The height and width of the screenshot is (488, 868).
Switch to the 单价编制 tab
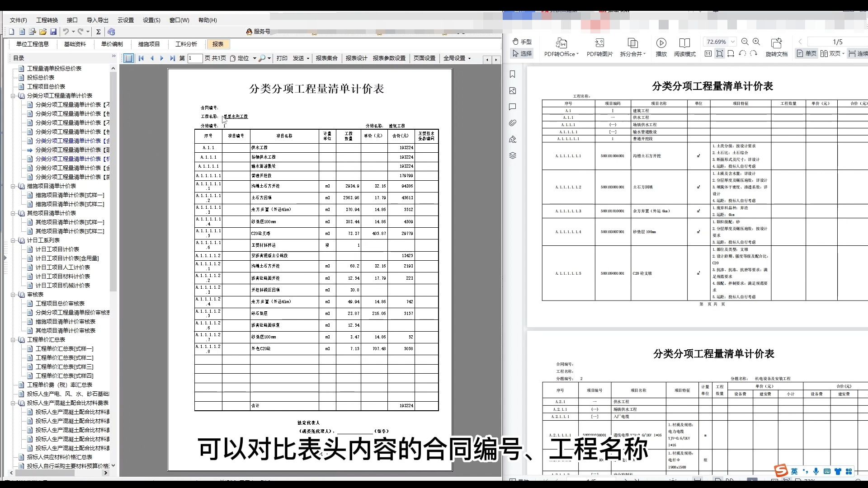[112, 44]
